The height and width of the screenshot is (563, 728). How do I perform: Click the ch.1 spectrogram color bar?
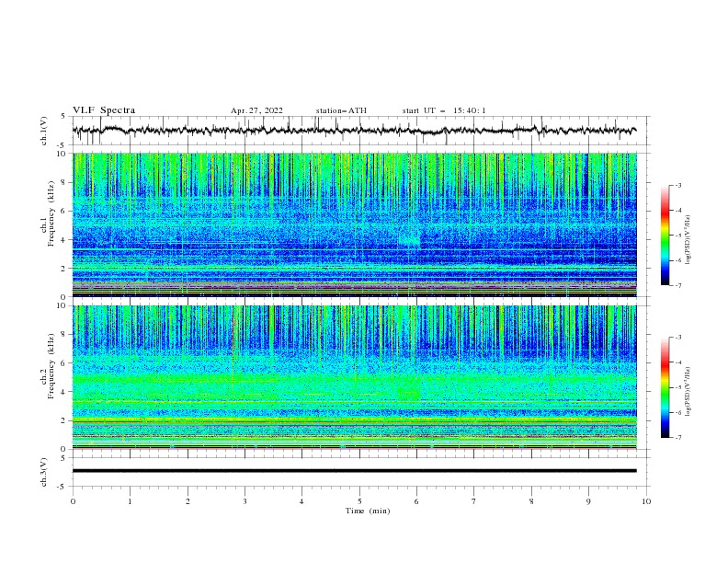pyautogui.click(x=665, y=236)
